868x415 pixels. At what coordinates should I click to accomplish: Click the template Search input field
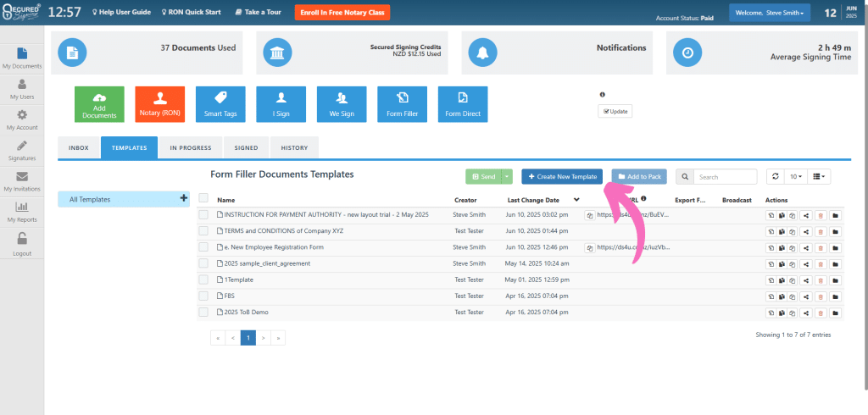click(725, 177)
